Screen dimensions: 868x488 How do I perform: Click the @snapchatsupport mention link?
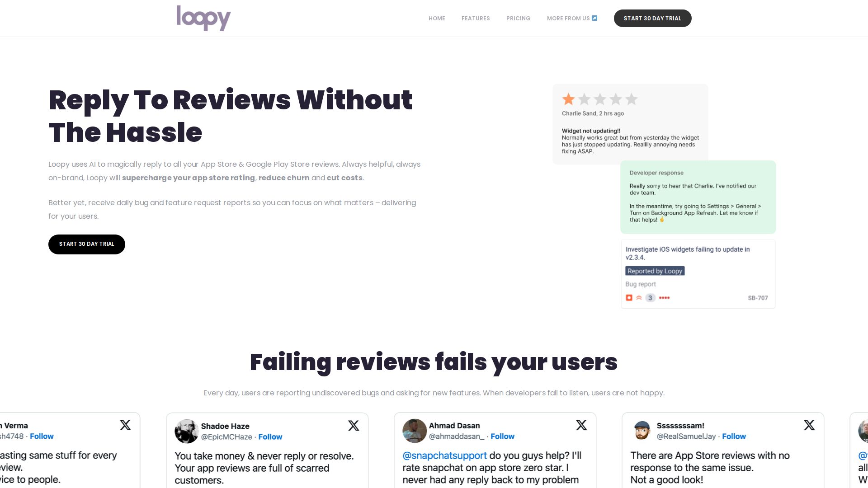pyautogui.click(x=444, y=455)
